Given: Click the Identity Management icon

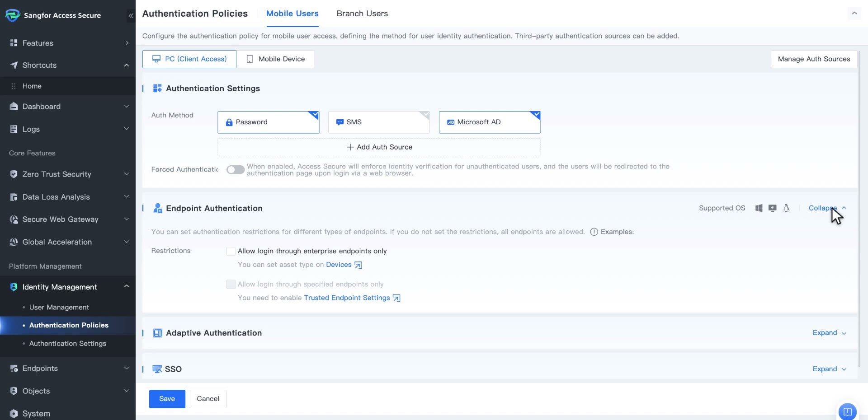Looking at the screenshot, I should 14,287.
